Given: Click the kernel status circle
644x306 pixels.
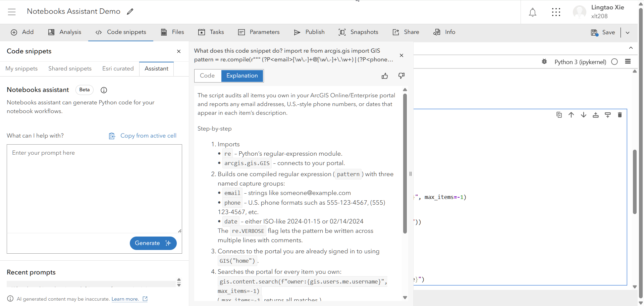Looking at the screenshot, I should [614, 62].
